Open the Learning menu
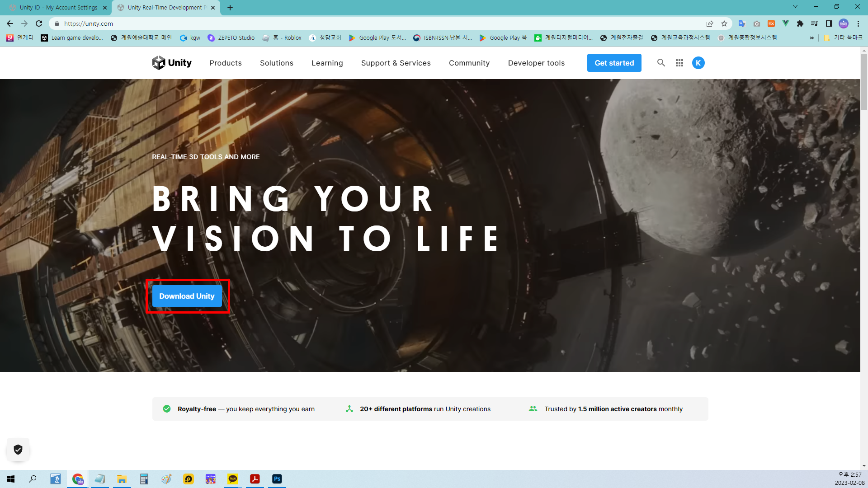This screenshot has height=488, width=868. coord(327,63)
